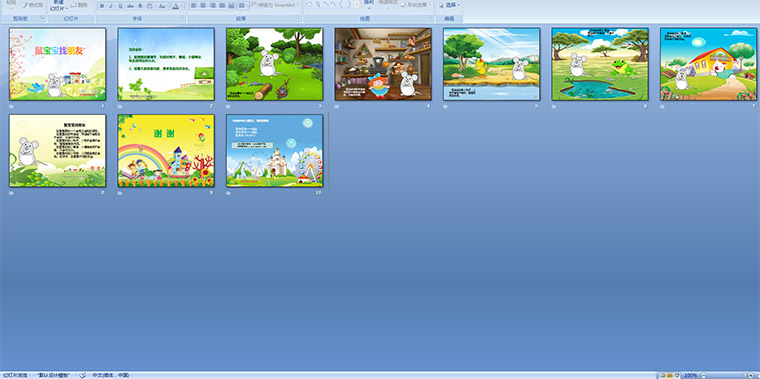The image size is (760, 379).
Task: Open Convert to SmartArt dropdown
Action: click(x=297, y=5)
